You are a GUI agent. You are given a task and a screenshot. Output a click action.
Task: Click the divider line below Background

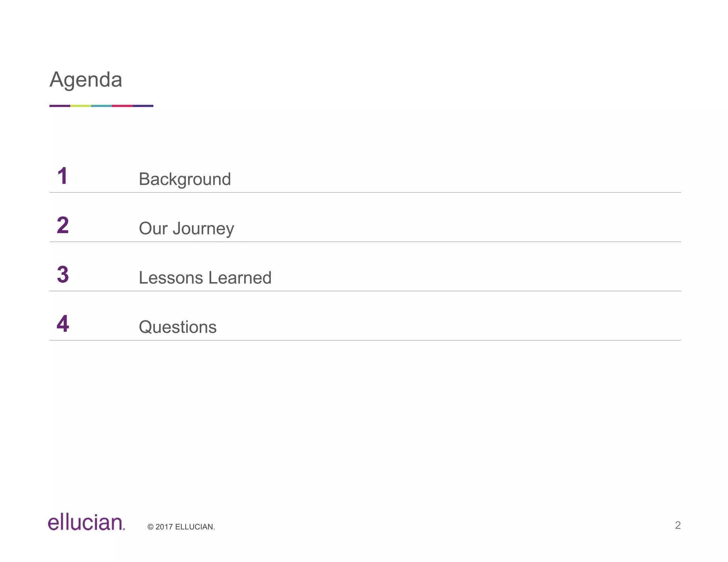click(x=365, y=193)
